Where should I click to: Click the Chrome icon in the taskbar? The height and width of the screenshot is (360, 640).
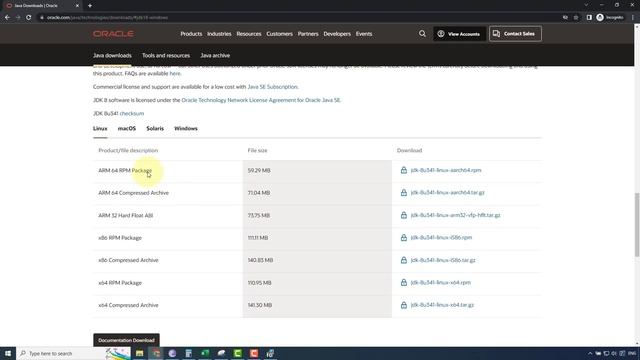[x=156, y=353]
